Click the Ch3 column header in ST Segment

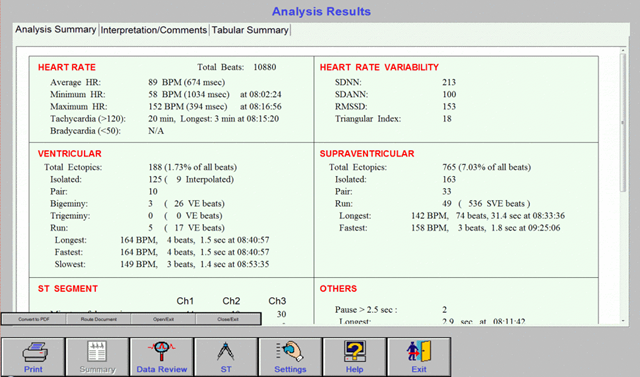(277, 301)
